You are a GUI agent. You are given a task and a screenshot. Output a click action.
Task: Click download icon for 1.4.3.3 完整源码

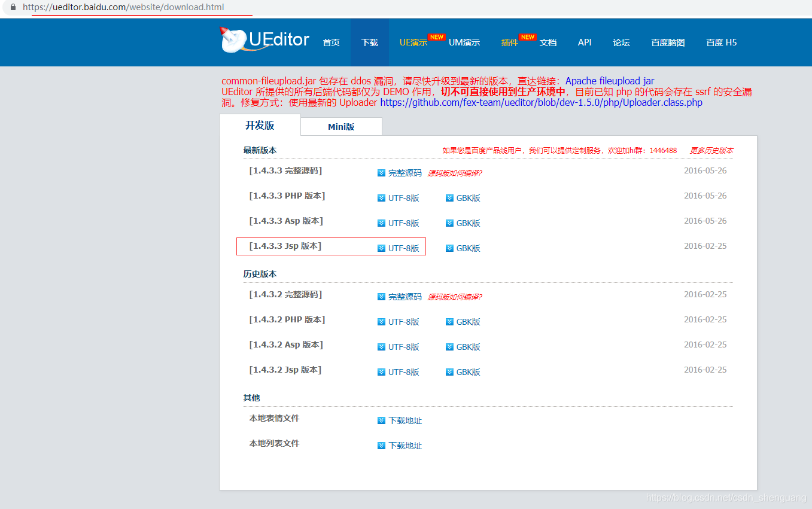tap(381, 173)
